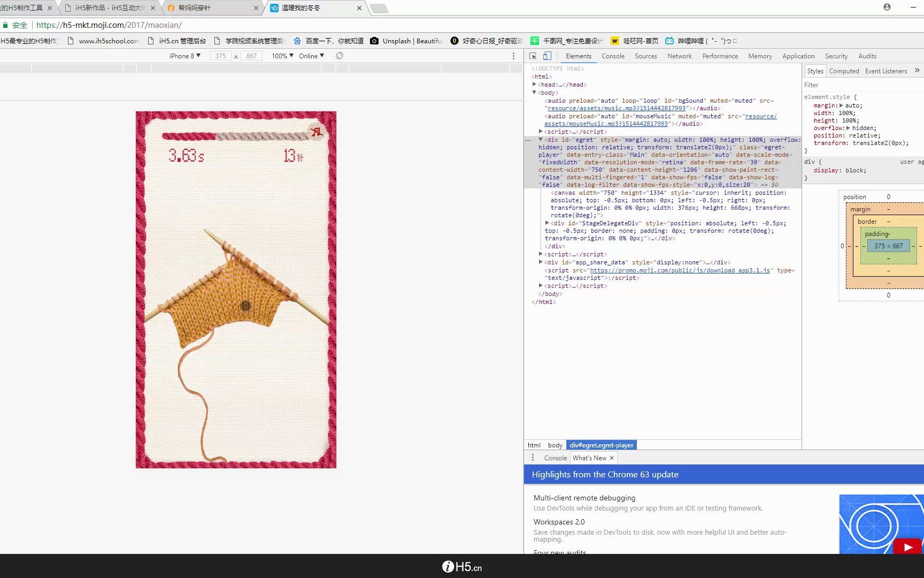This screenshot has height=578, width=924.
Task: Open the Online throttling dropdown
Action: [x=311, y=56]
